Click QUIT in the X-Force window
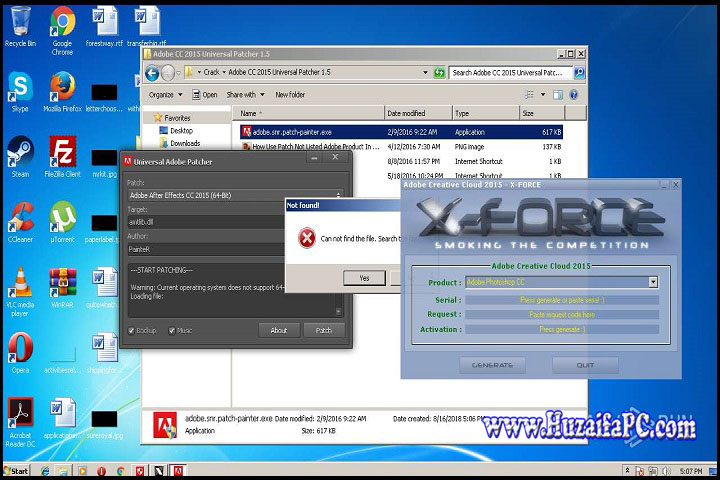720x480 pixels. click(585, 365)
